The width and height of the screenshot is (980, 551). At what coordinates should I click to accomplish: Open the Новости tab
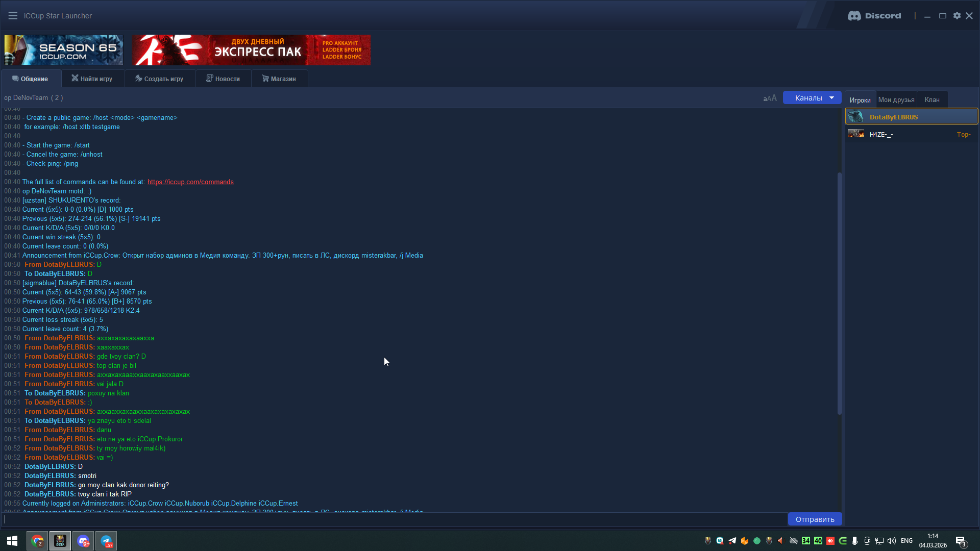223,79
